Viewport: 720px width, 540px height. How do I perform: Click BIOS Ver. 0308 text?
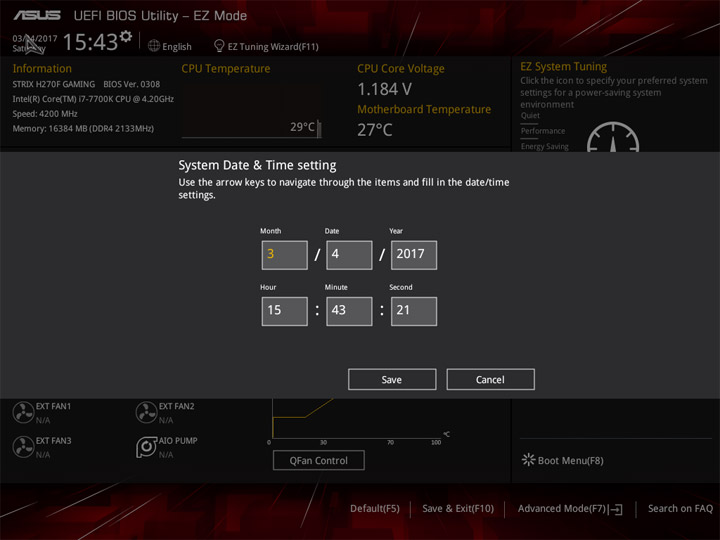click(x=132, y=84)
